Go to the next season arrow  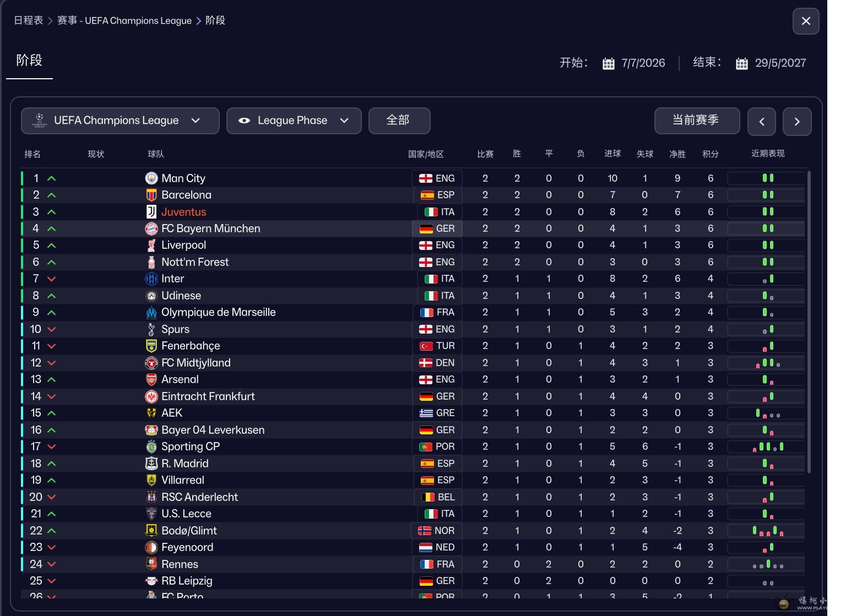pos(796,122)
